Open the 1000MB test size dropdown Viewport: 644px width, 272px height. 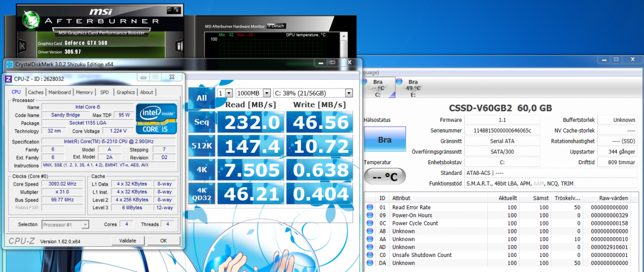click(x=253, y=93)
